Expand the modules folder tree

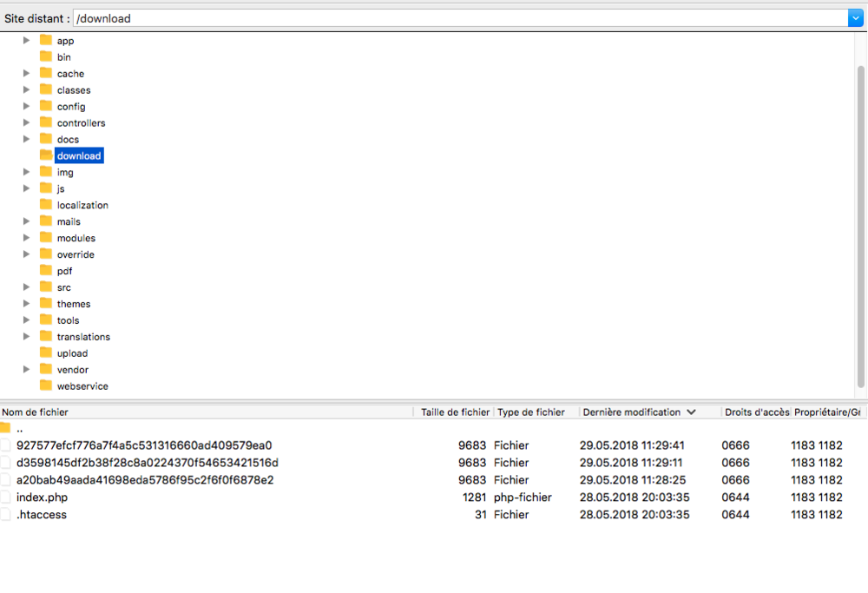click(26, 238)
